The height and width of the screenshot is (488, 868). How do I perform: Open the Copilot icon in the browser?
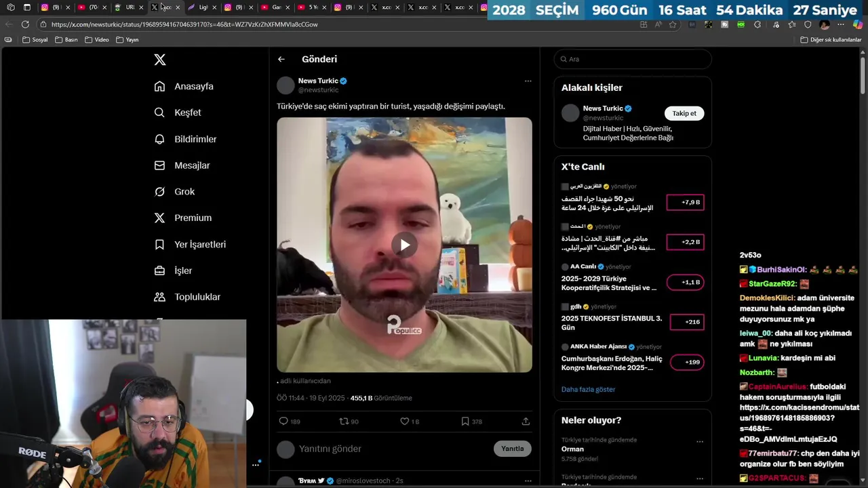click(858, 24)
